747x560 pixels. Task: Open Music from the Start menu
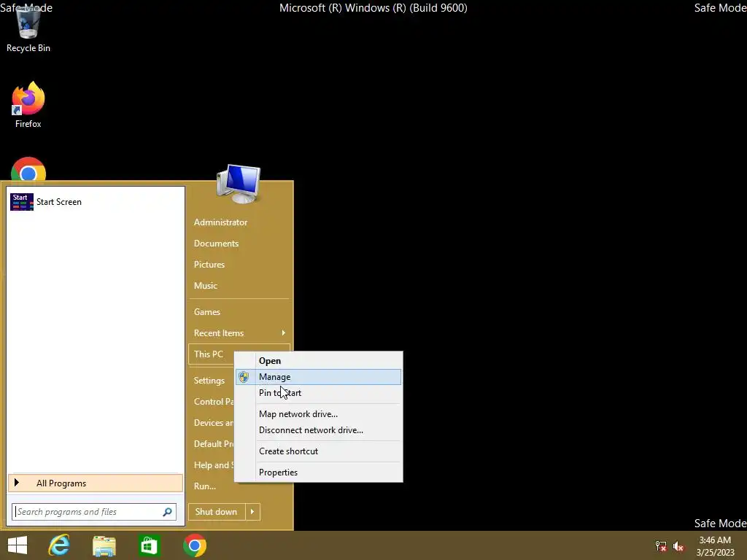[205, 286]
